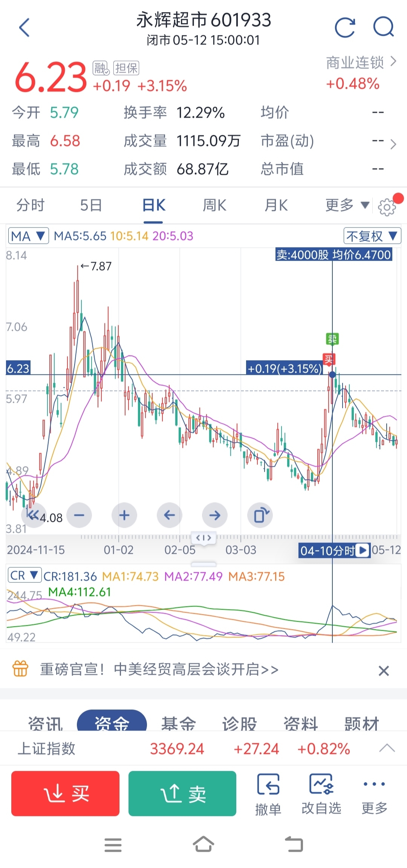This screenshot has height=868, width=407.
Task: Tap the 上证指数 value 3369.24
Action: tap(177, 749)
